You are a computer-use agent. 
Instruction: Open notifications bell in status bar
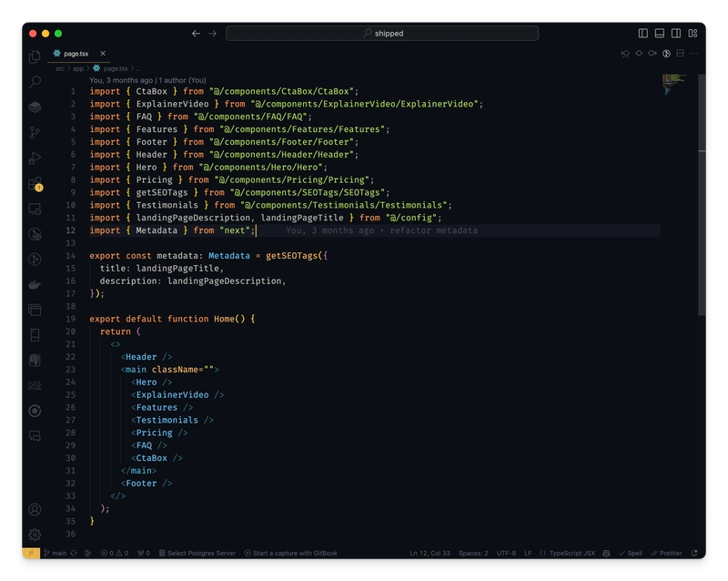pyautogui.click(x=694, y=553)
